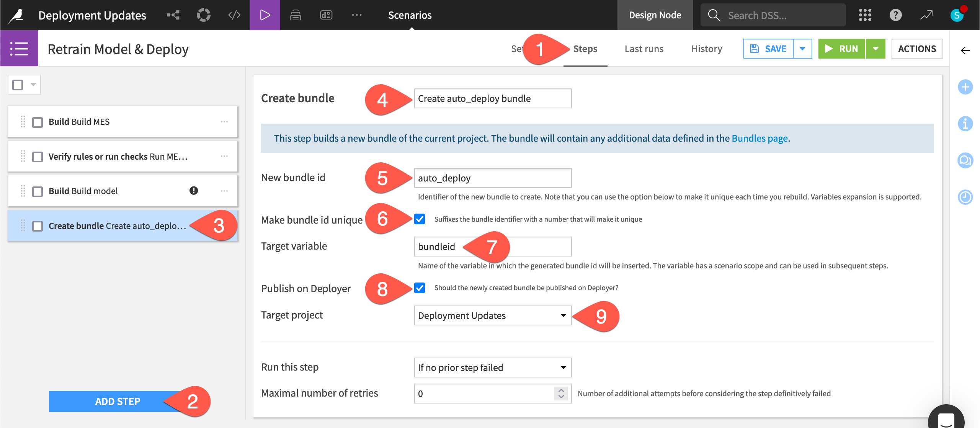Tick the checkbox on Build Build MES step
This screenshot has width=980, height=428.
[x=37, y=121]
